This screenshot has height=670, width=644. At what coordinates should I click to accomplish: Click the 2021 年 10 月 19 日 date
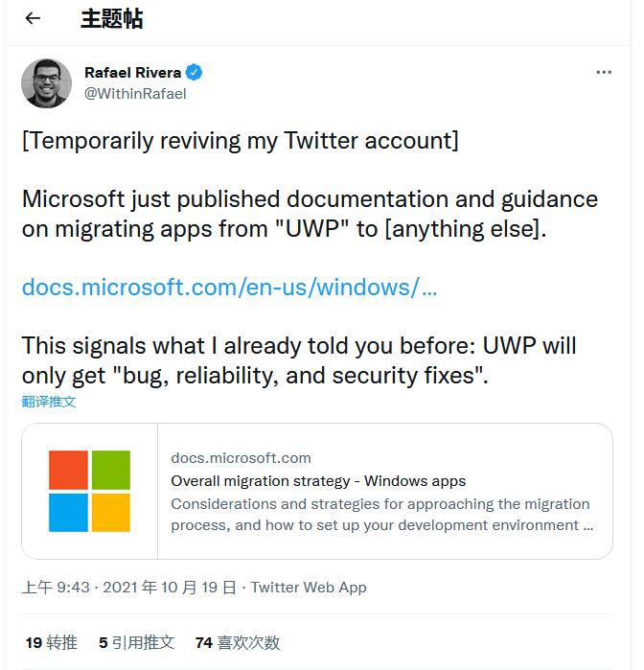[x=169, y=588]
